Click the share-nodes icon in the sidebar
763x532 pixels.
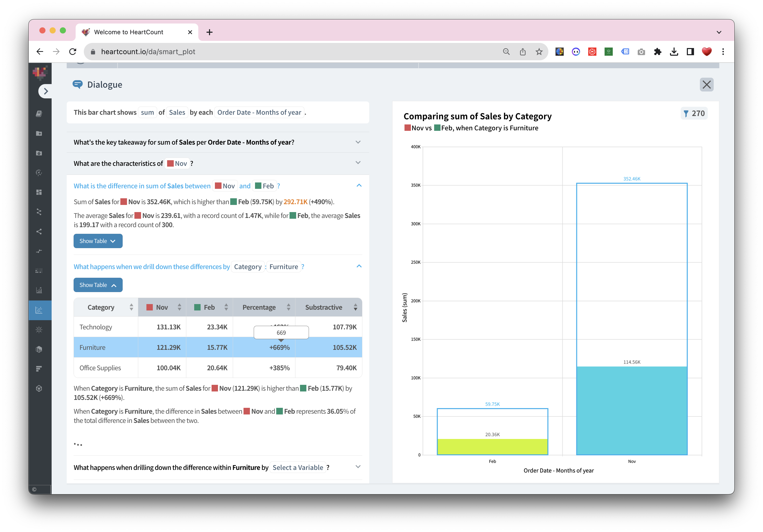pos(39,232)
